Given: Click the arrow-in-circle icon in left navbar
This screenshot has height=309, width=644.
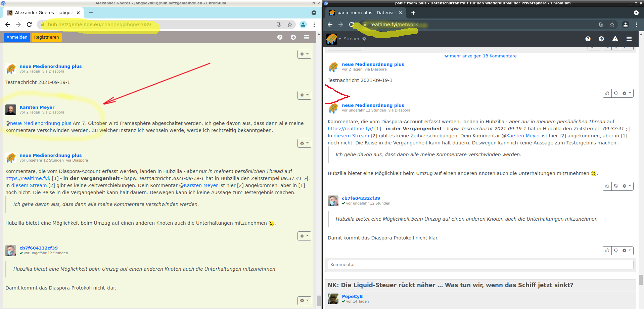Looking at the screenshot, I should click(293, 37).
